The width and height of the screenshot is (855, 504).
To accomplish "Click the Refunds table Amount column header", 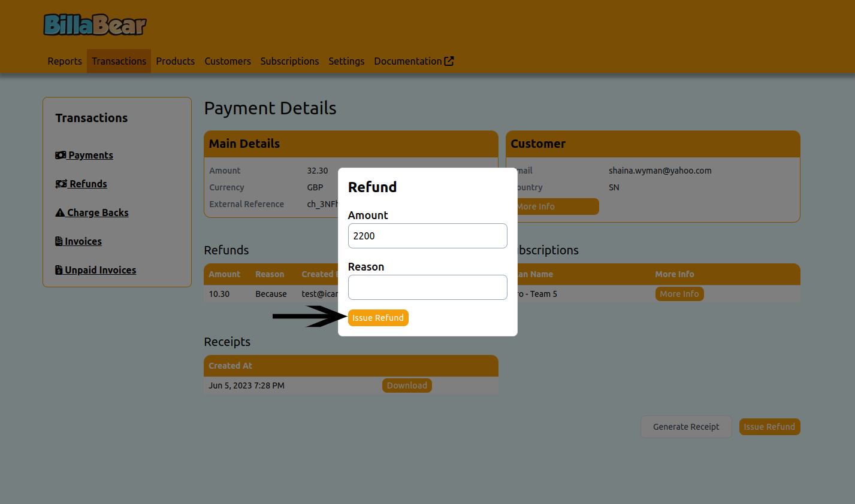I will [224, 274].
